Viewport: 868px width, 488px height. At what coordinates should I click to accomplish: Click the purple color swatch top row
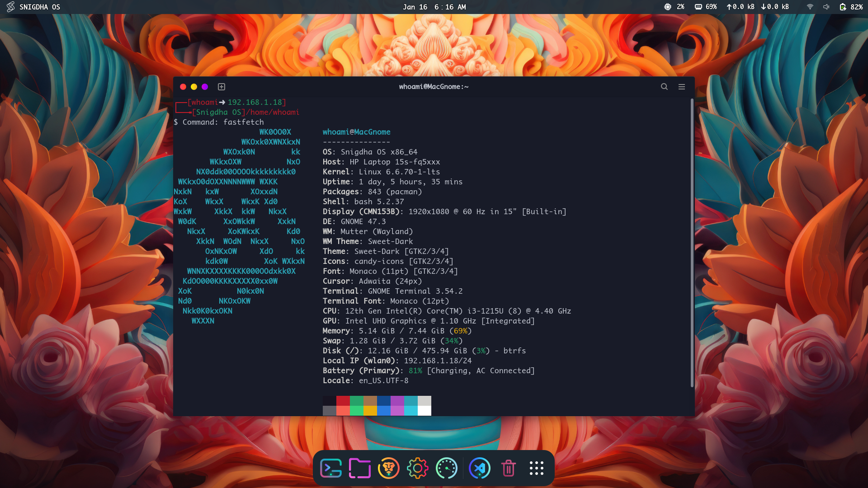point(397,401)
